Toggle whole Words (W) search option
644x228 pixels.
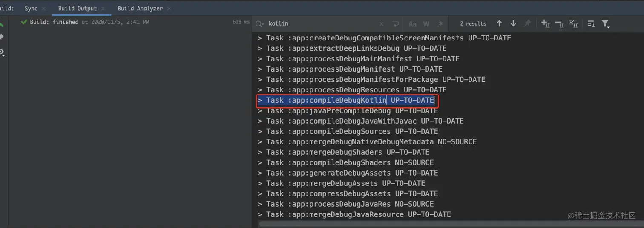pos(426,24)
